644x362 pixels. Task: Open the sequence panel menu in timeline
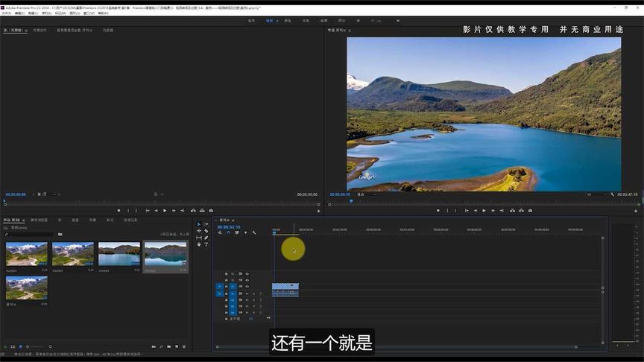(x=233, y=220)
